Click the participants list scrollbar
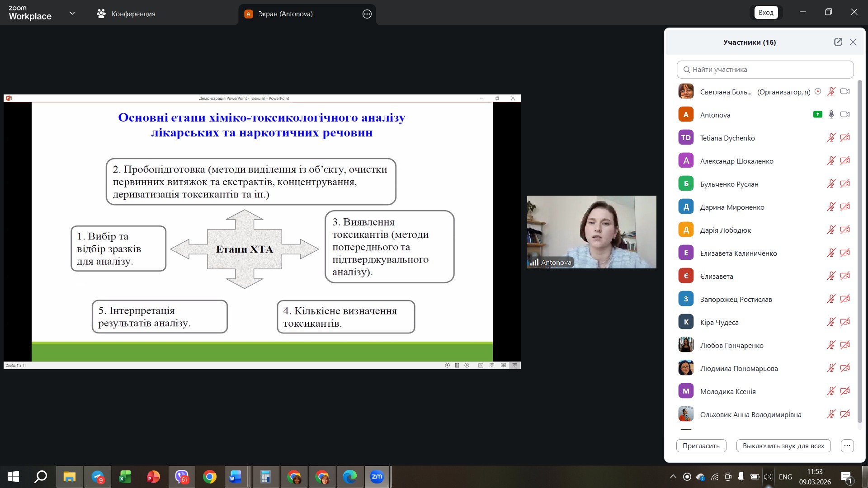The image size is (868, 488). click(859, 251)
